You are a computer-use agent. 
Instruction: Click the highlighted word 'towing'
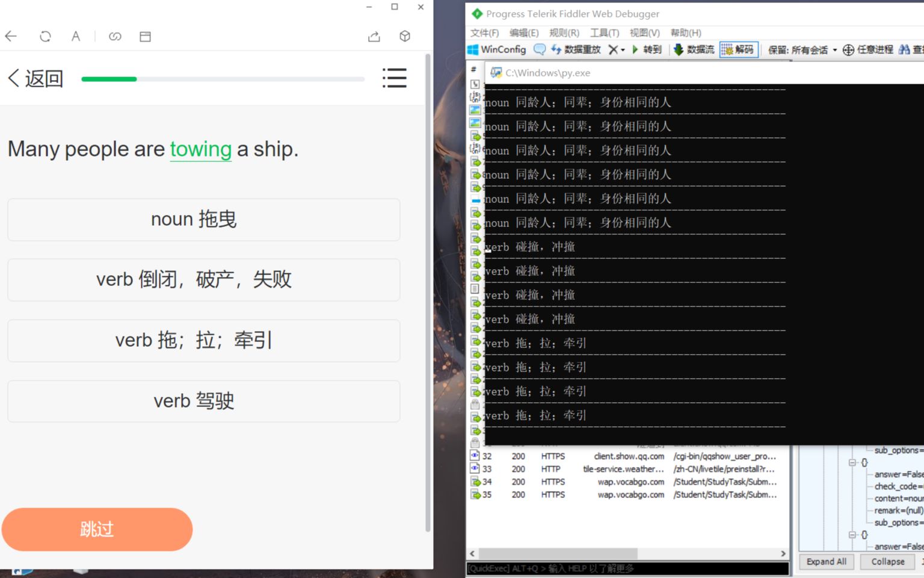tap(200, 149)
